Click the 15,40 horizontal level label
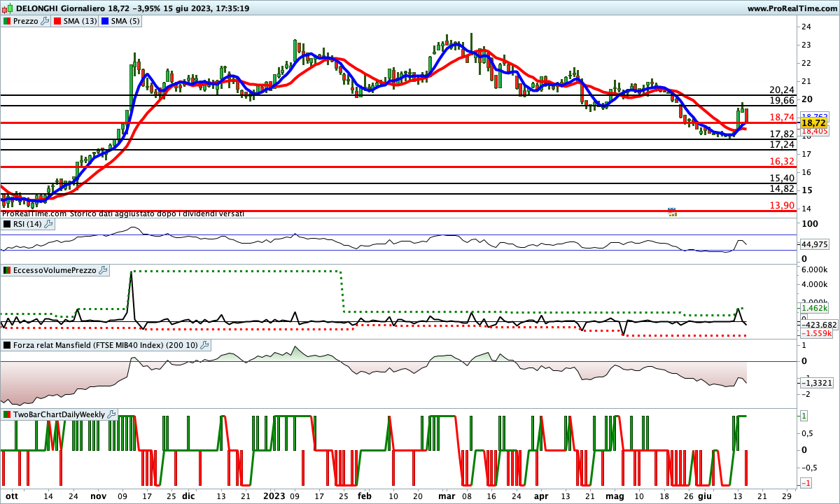 [782, 178]
